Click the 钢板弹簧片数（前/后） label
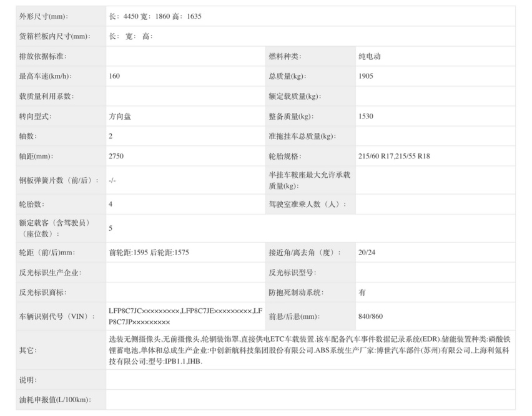This screenshot has height=416, width=532. 59,180
